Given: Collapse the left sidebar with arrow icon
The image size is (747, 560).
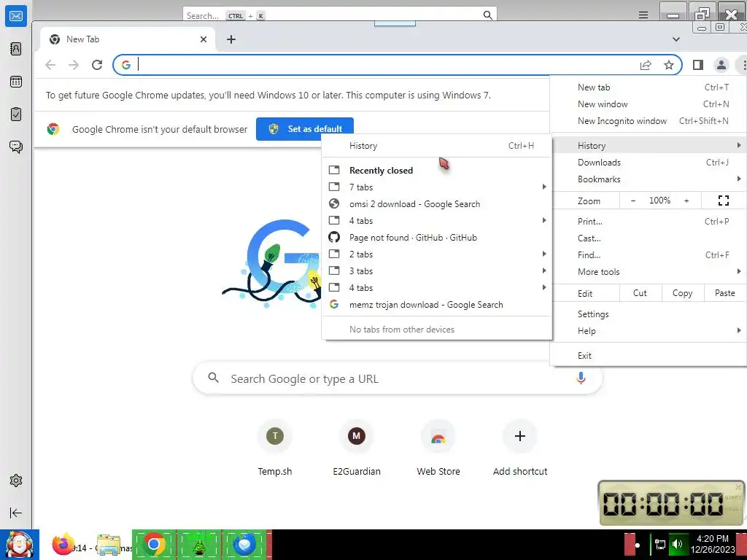Looking at the screenshot, I should pyautogui.click(x=16, y=513).
